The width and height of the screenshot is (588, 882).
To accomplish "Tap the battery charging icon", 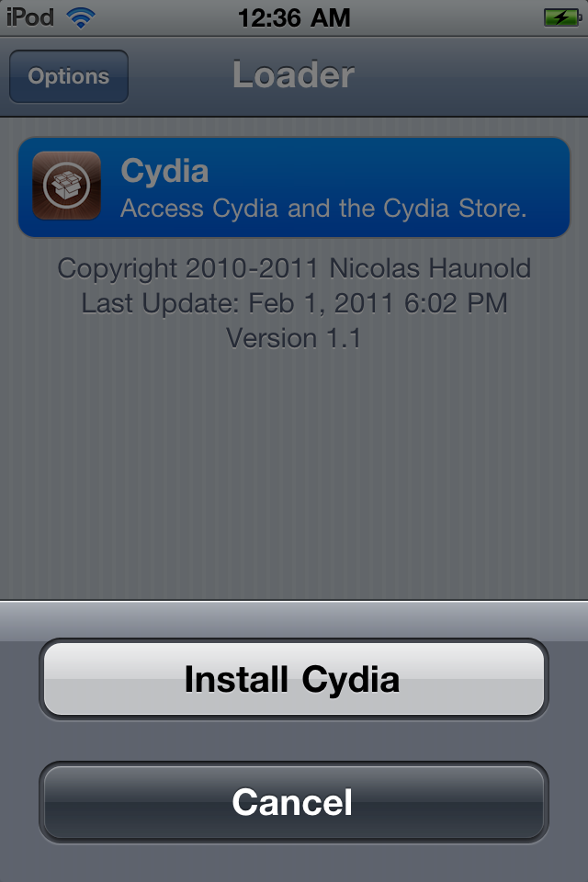I will tap(561, 17).
